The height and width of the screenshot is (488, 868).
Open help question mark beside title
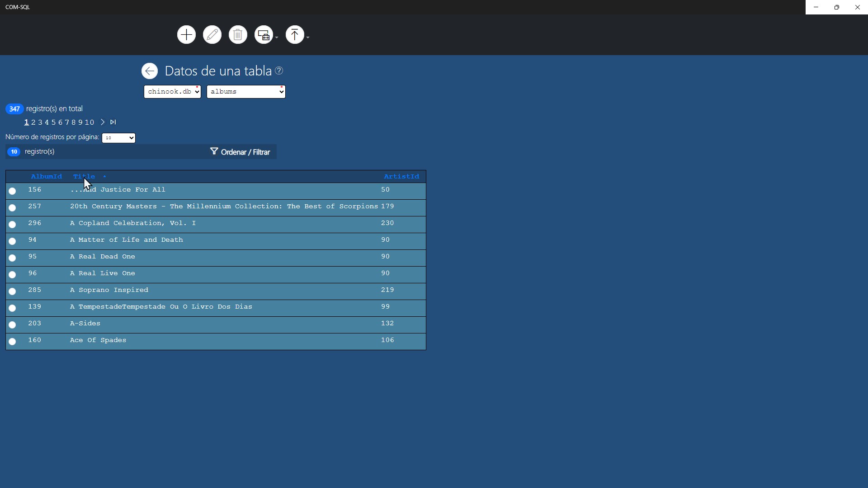[279, 70]
